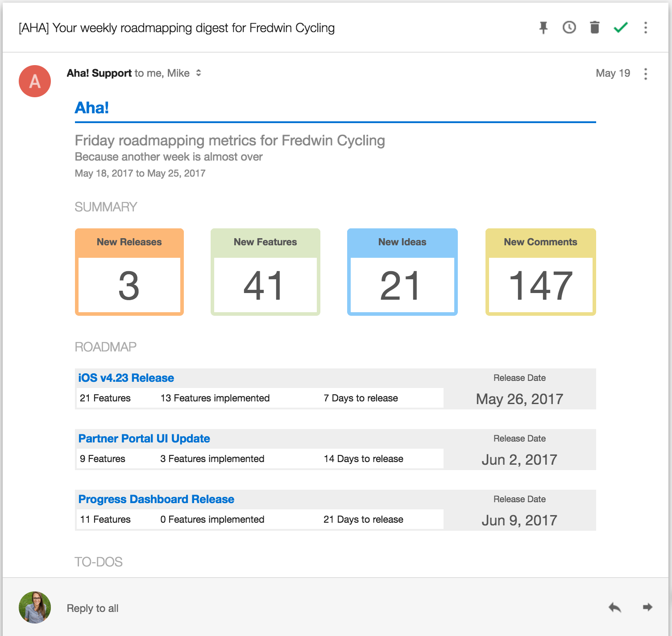Click the reply arrow icon
Viewport: 672px width, 636px height.
(615, 607)
